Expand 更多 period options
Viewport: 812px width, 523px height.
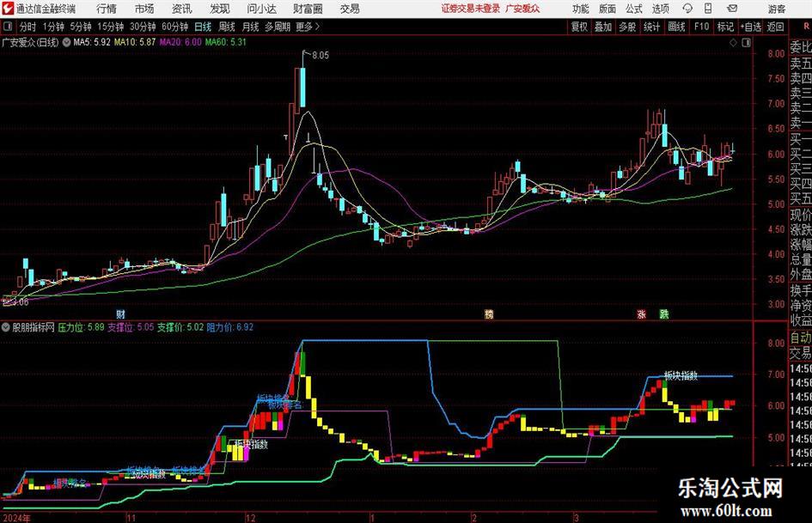pyautogui.click(x=308, y=27)
